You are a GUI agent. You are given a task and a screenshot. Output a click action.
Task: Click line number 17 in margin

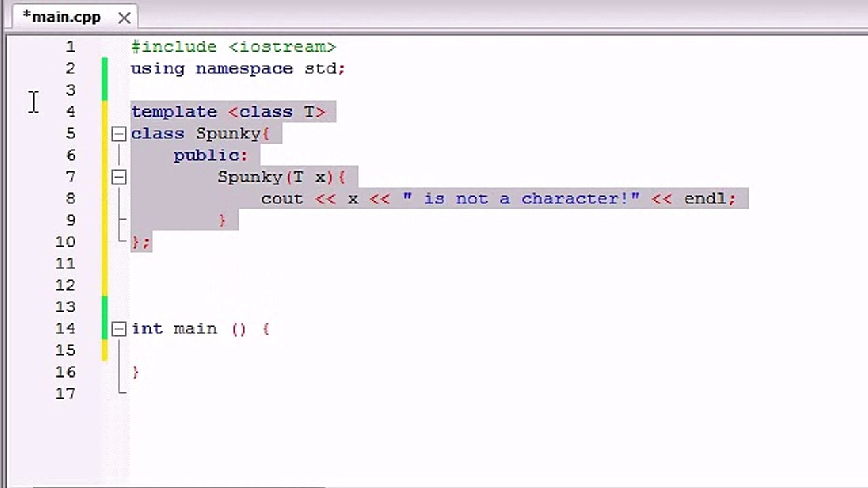click(x=66, y=394)
